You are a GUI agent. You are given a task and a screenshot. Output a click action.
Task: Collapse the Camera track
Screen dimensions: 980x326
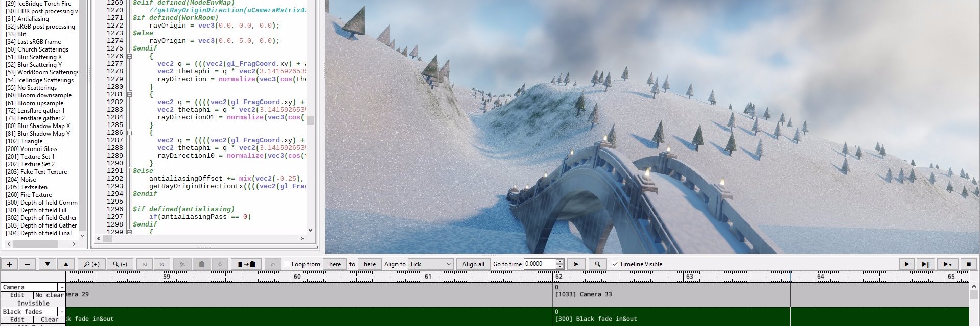(62, 287)
